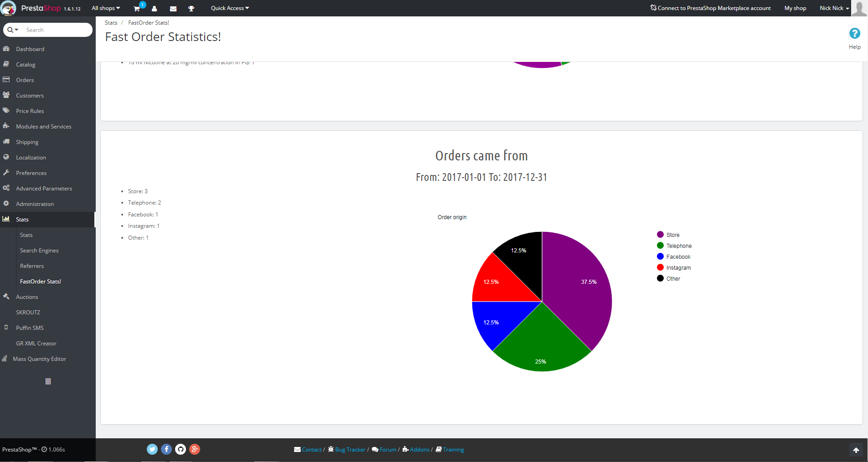Click the Administration cog icon
The image size is (868, 462).
point(6,204)
